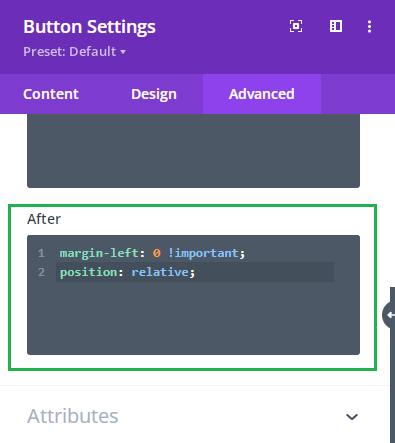395x443 pixels.
Task: Click line number 2 in gutter
Action: pos(41,272)
